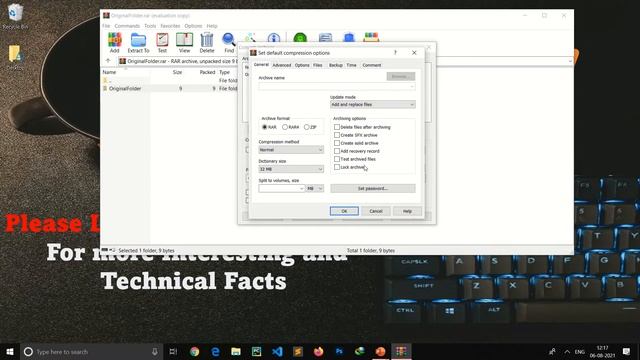Click OK in compression options dialog
640x360 pixels.
(344, 211)
